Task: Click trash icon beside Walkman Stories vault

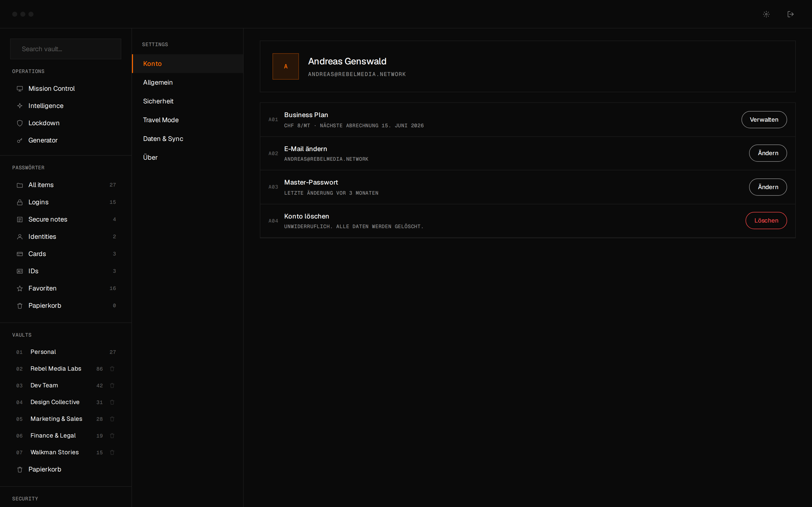Action: coord(112,452)
